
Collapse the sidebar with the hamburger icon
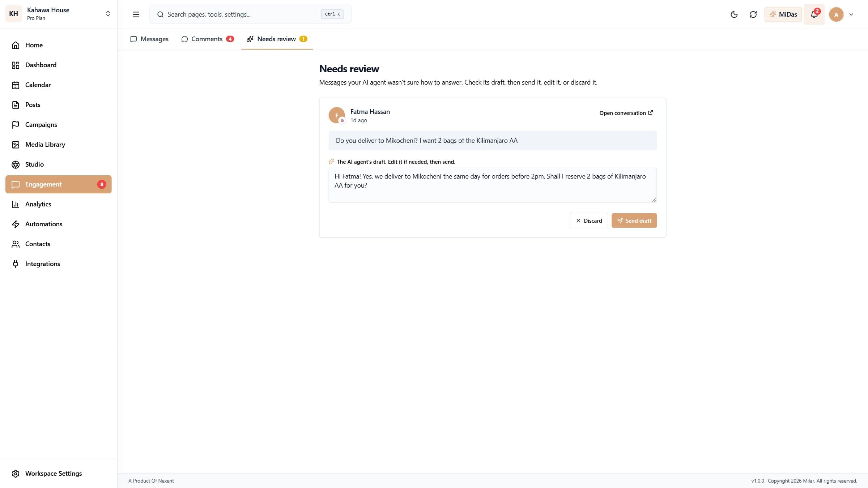[x=136, y=14]
